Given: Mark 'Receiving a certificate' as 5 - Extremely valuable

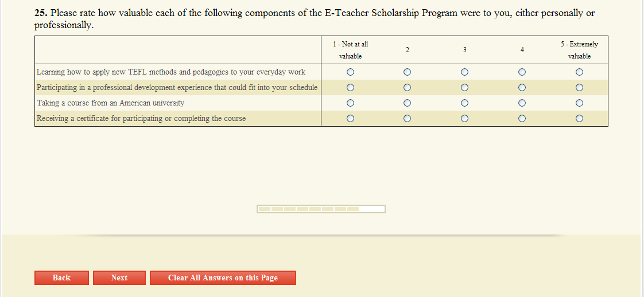Looking at the screenshot, I should [580, 119].
